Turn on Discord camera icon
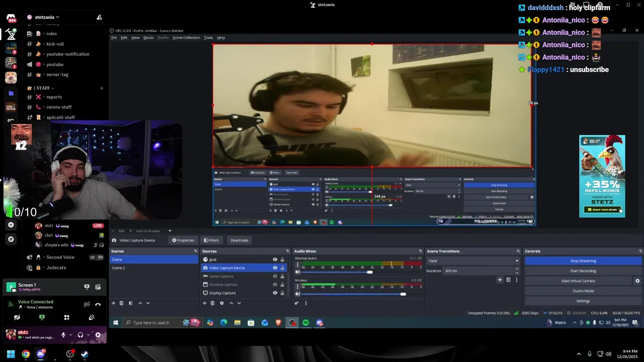644x362 pixels. coord(17,317)
